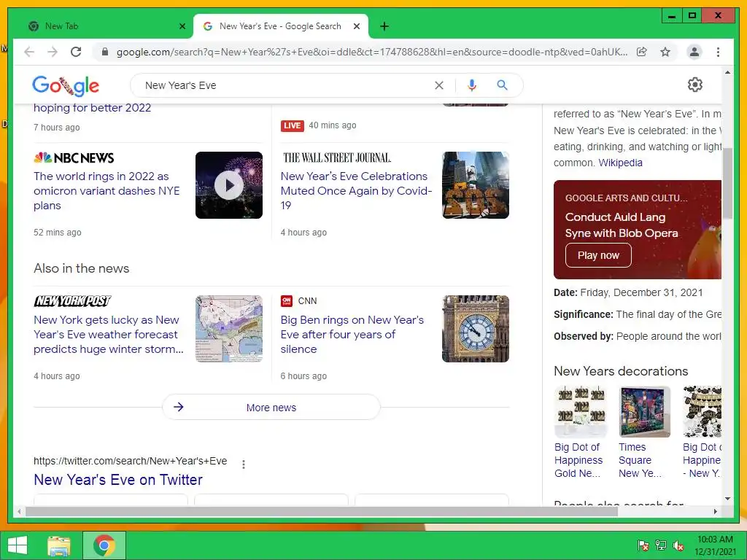Screen dimensions: 747x560
Task: Open the Chrome profile avatar icon
Action: point(694,52)
